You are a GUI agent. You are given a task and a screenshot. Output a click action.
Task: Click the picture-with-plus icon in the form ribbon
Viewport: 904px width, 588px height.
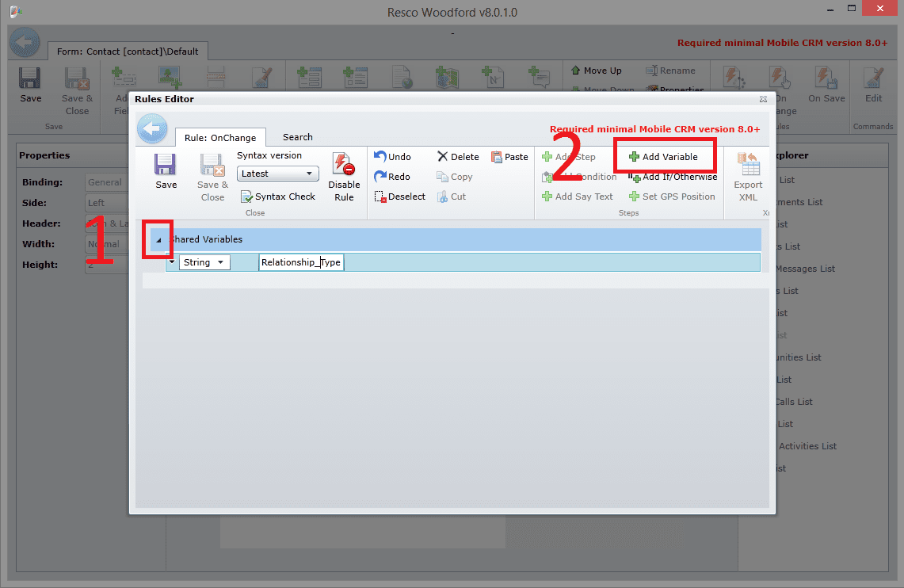click(170, 78)
